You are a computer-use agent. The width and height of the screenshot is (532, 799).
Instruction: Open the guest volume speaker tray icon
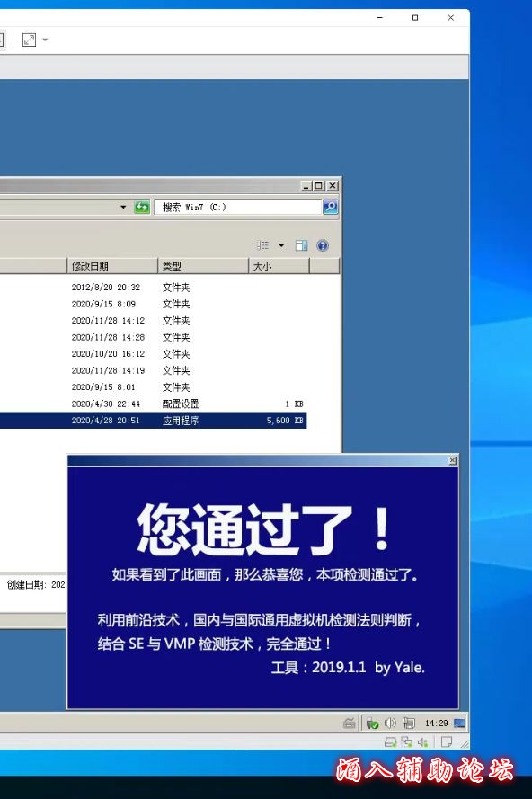390,723
